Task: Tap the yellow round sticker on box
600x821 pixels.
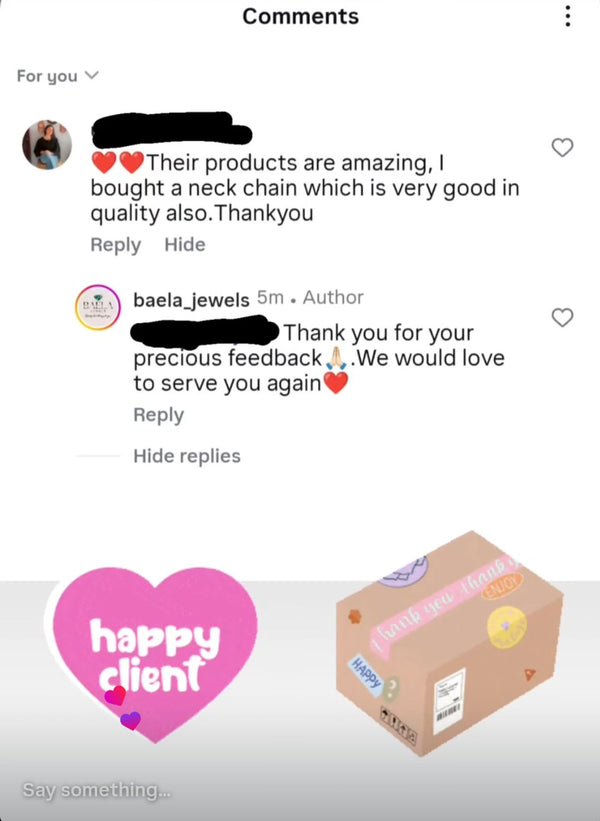Action: click(507, 627)
